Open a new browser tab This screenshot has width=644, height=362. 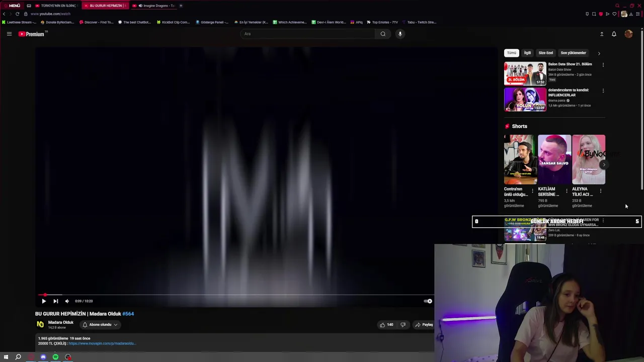pos(181,6)
